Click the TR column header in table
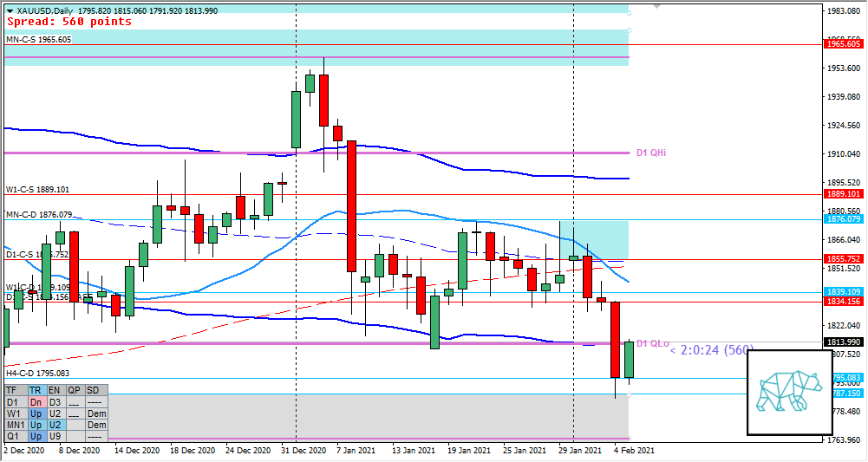 (36, 391)
